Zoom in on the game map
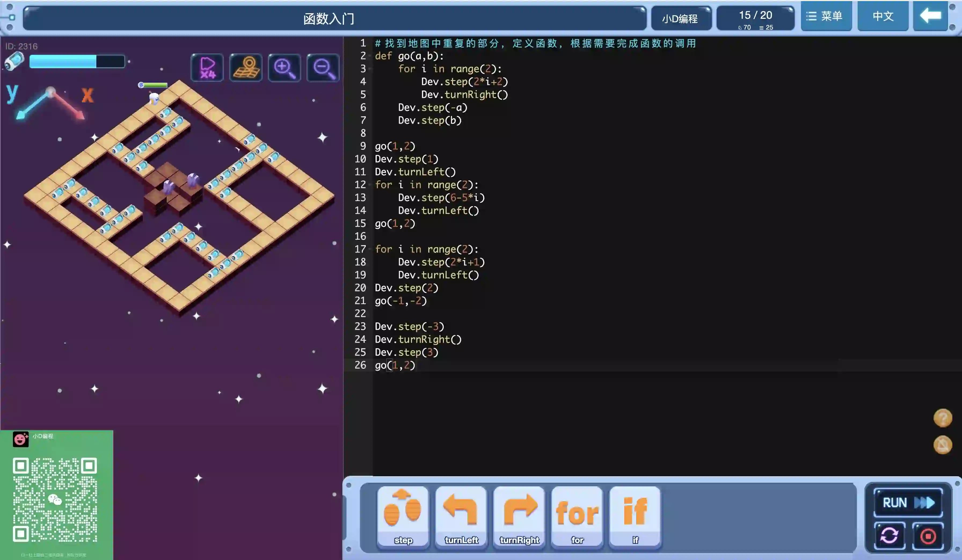 click(x=285, y=68)
